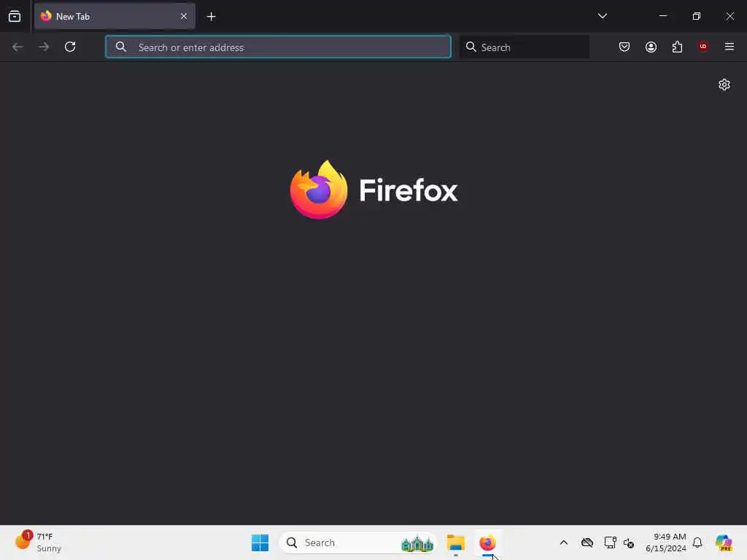Open the Firefox account menu

click(651, 47)
